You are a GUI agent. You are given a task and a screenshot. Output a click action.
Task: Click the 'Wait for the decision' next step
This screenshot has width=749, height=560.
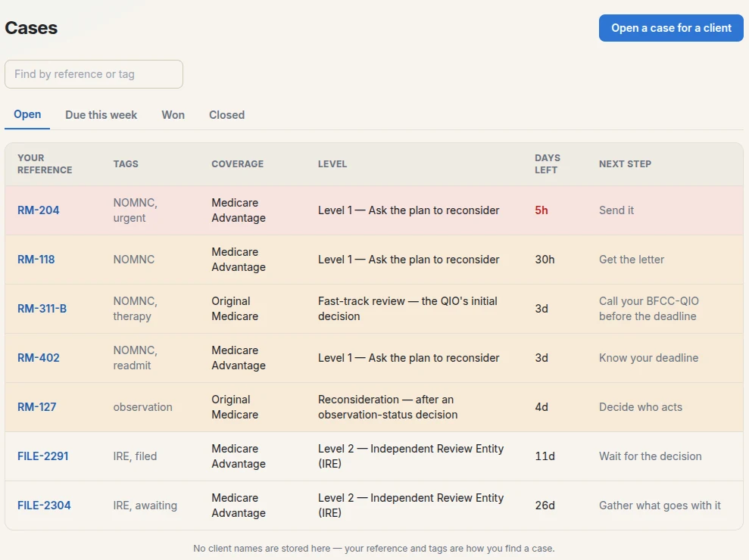click(650, 456)
